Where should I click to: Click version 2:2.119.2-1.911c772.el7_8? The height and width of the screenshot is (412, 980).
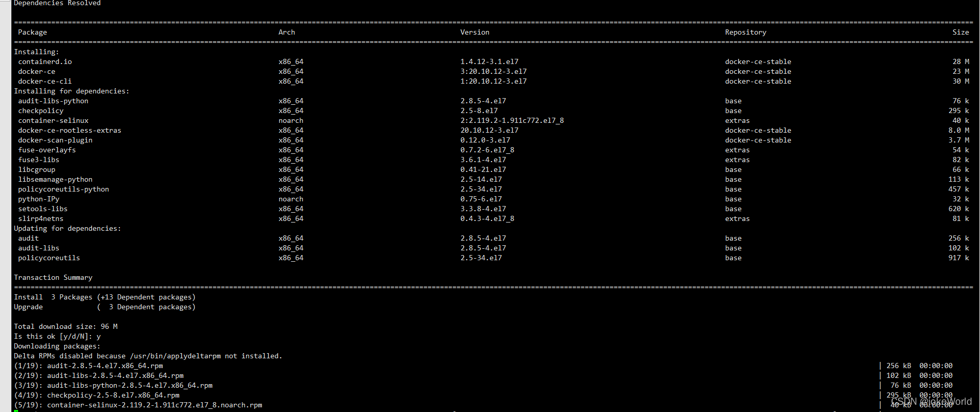pyautogui.click(x=512, y=120)
